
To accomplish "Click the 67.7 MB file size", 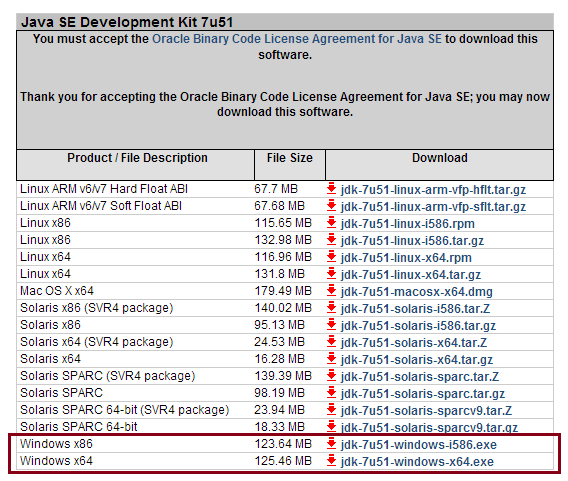I will coord(276,189).
